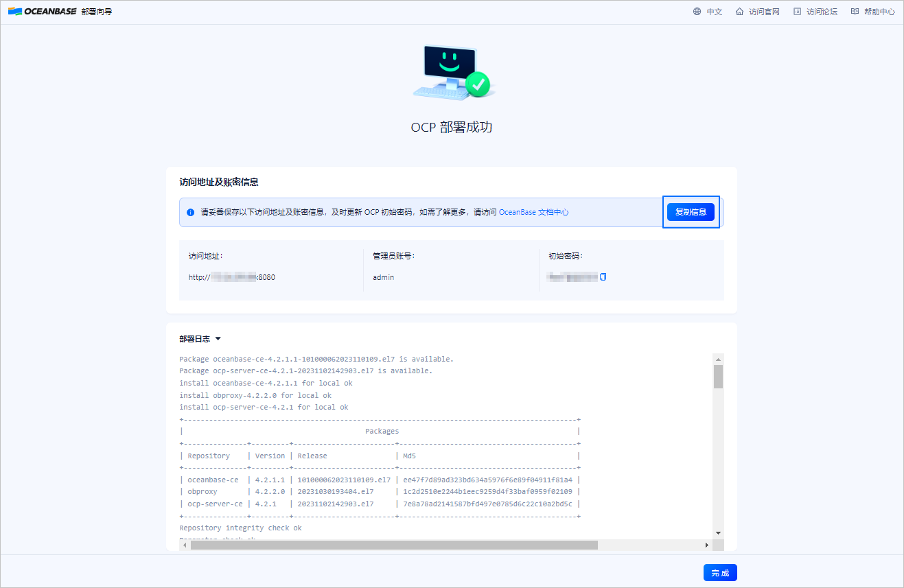Click the 'OCP 部署成功' heading
The height and width of the screenshot is (588, 904).
coord(452,128)
